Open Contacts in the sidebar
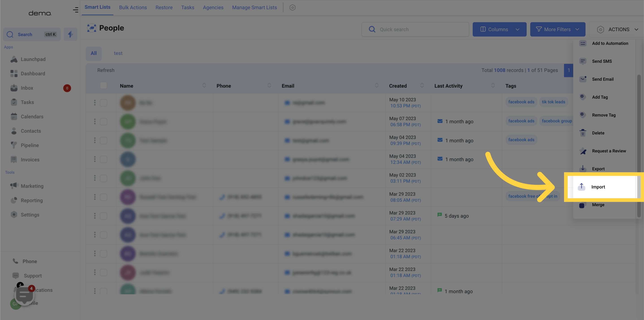This screenshot has height=320, width=644. tap(26, 131)
